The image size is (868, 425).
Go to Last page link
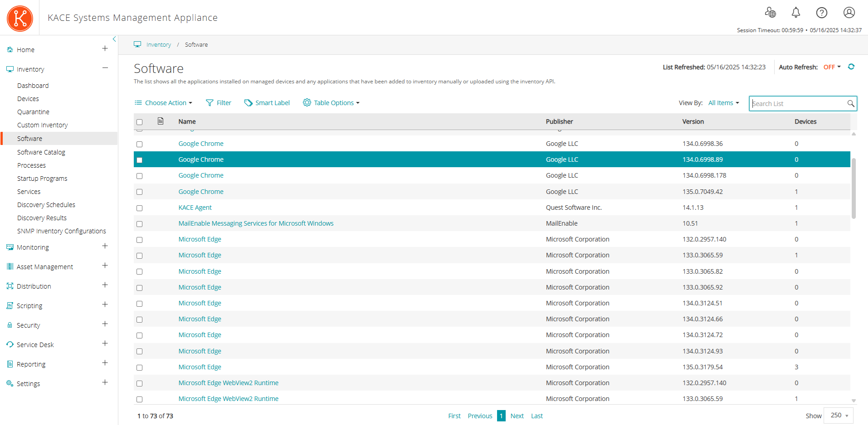coord(537,416)
